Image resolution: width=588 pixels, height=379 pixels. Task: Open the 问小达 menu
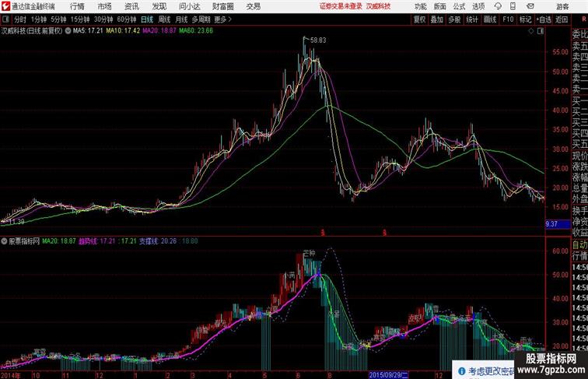pos(189,6)
